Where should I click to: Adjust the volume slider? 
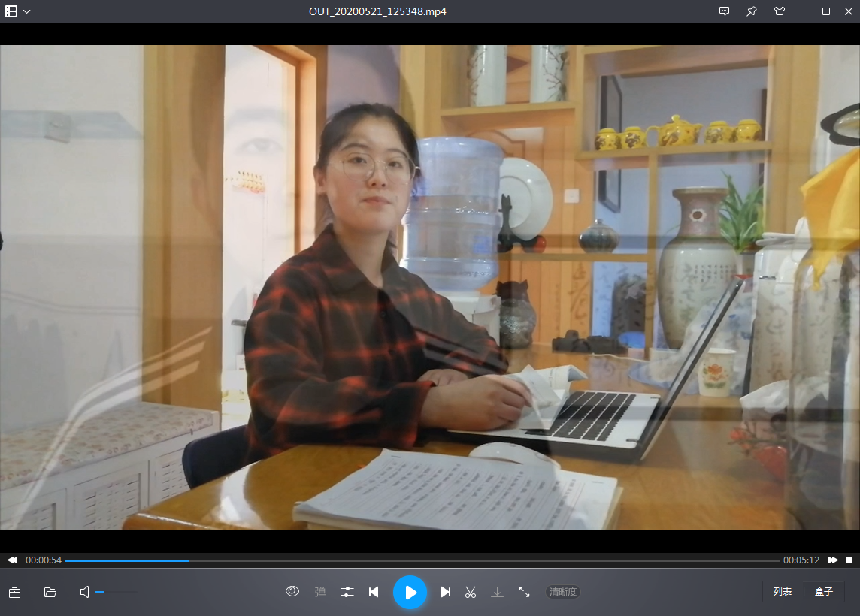click(x=116, y=592)
